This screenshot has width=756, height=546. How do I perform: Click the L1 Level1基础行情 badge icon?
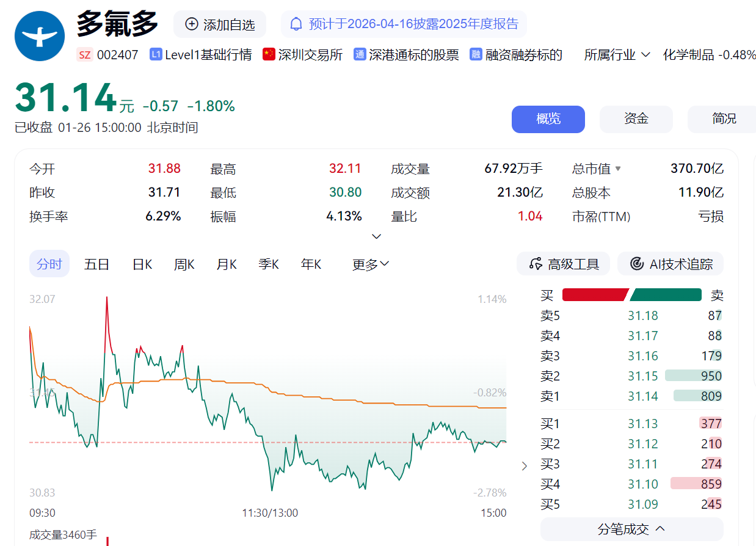[x=156, y=54]
